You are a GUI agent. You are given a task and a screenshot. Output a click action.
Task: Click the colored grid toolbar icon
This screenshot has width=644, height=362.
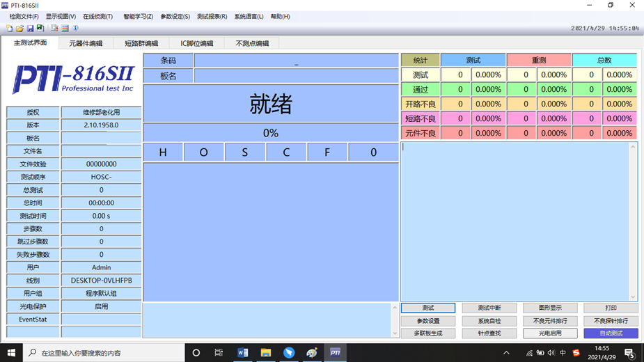click(65, 29)
